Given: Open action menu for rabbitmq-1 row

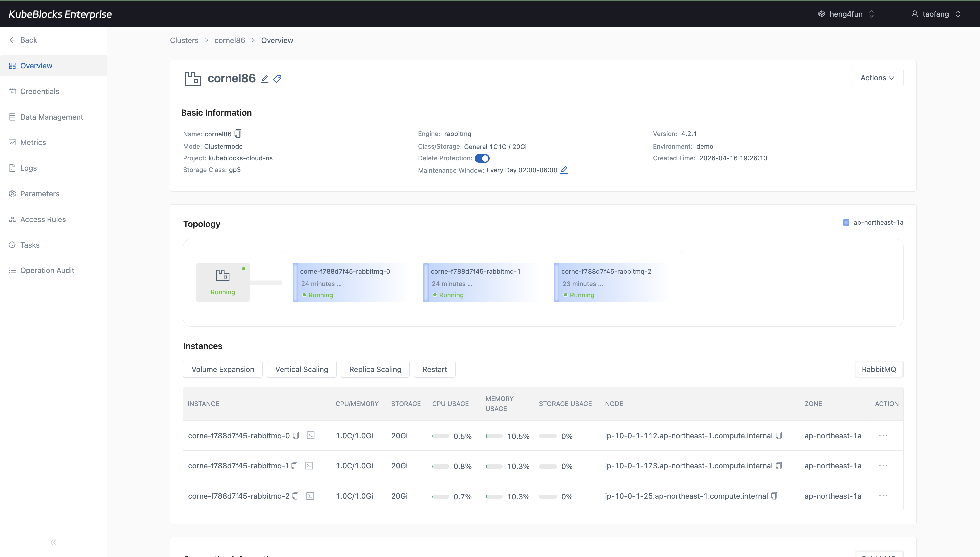Looking at the screenshot, I should (883, 466).
